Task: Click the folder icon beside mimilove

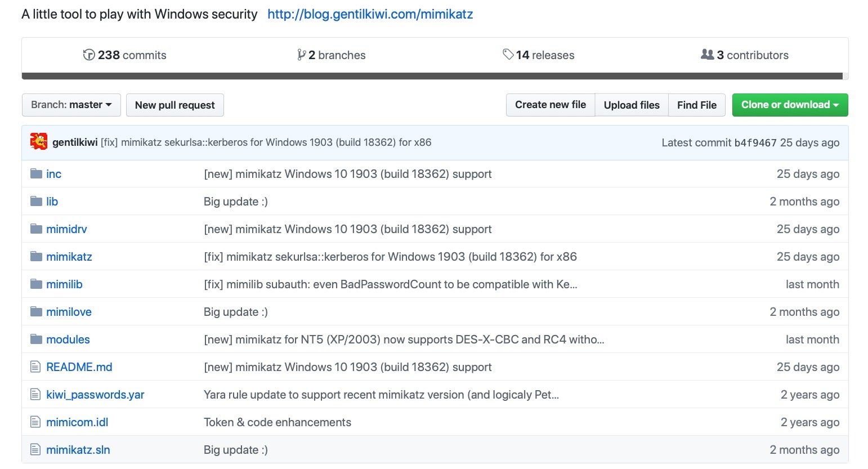Action: 37,311
